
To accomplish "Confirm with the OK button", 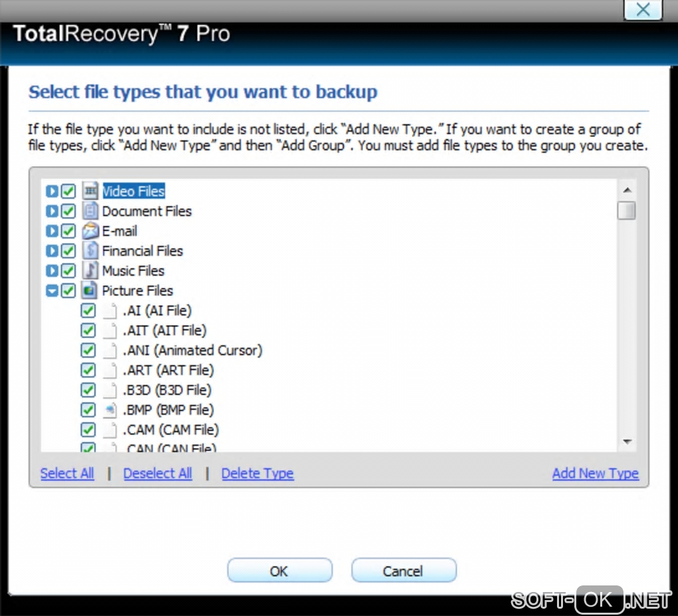I will pyautogui.click(x=279, y=571).
